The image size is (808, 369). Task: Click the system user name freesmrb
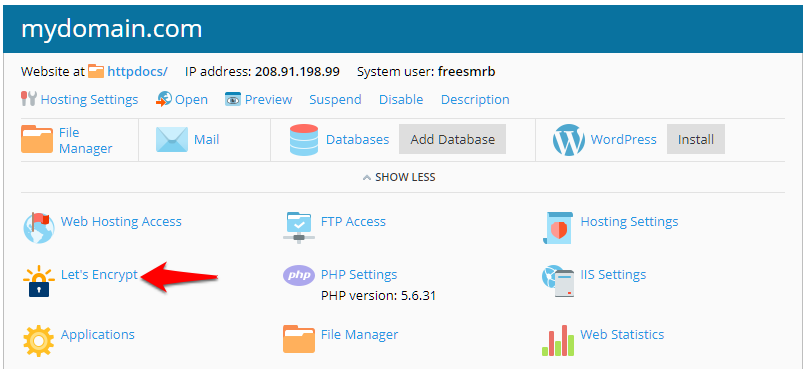(x=466, y=71)
